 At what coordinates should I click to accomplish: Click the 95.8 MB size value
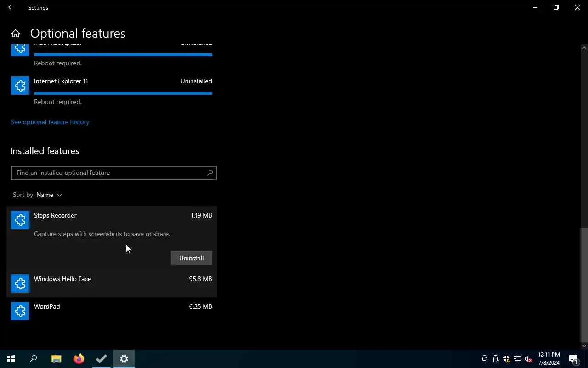pyautogui.click(x=200, y=279)
